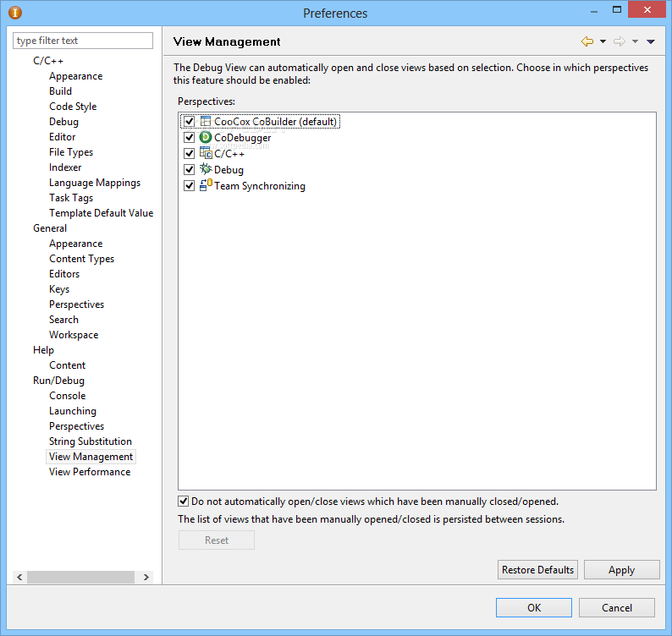This screenshot has width=672, height=636.
Task: Confirm with the OK button
Action: tap(533, 608)
